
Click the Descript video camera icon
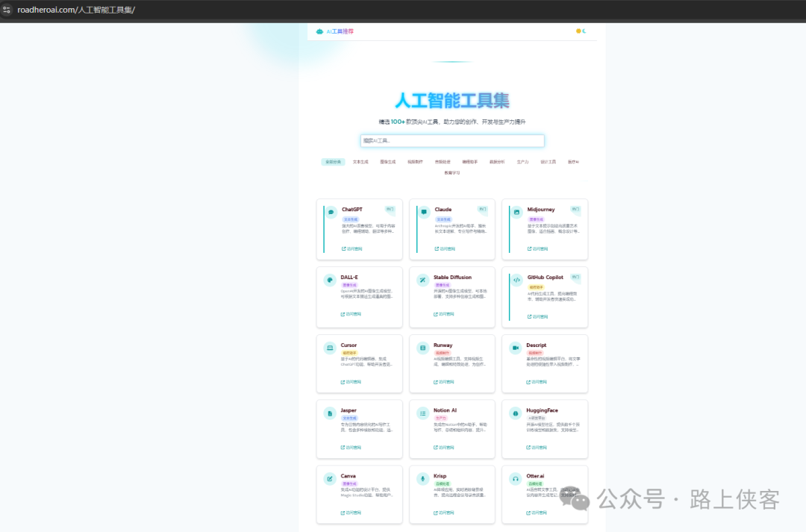[x=516, y=348]
